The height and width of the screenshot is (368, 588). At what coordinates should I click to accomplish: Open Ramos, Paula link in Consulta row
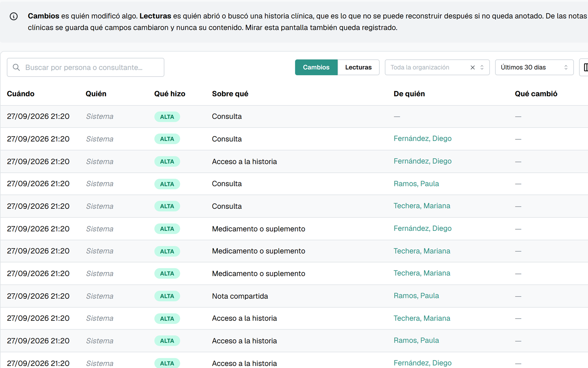(416, 184)
